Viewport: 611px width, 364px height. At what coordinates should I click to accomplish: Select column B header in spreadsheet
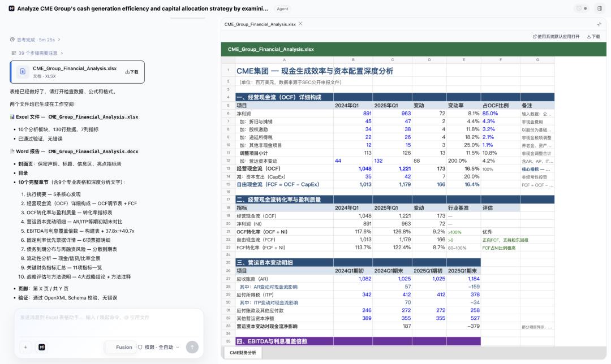[353, 59]
